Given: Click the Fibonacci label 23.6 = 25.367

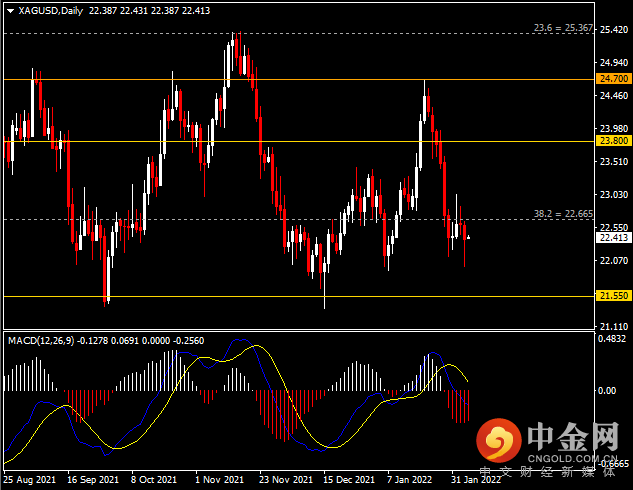Looking at the screenshot, I should (x=563, y=28).
